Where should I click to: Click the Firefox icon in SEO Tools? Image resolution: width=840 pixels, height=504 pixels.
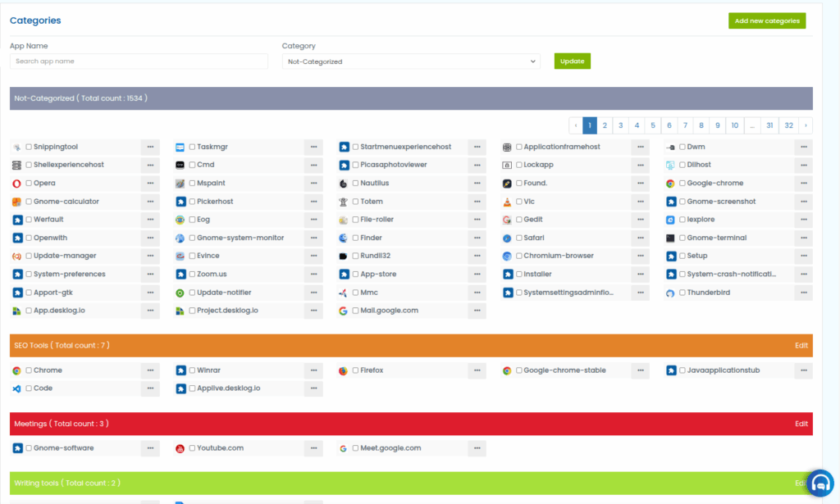tap(344, 370)
